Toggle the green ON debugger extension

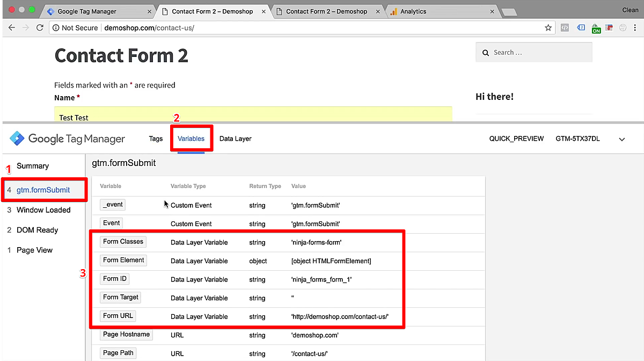point(596,28)
